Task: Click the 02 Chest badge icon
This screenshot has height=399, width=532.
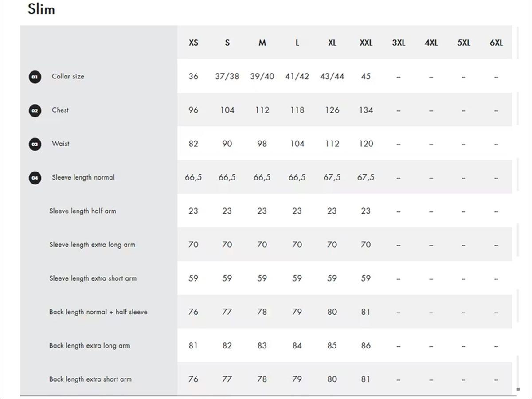Action: coord(35,110)
